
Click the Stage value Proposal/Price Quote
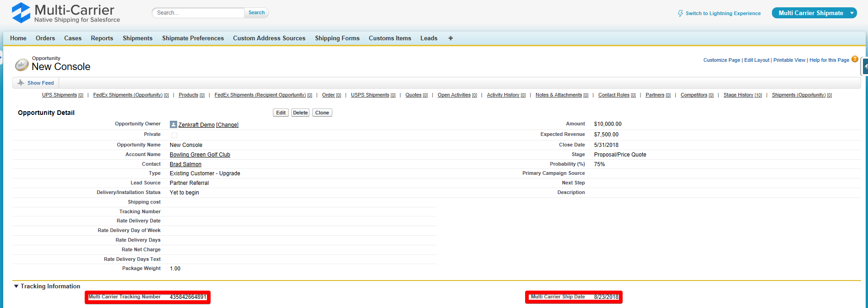pyautogui.click(x=620, y=155)
